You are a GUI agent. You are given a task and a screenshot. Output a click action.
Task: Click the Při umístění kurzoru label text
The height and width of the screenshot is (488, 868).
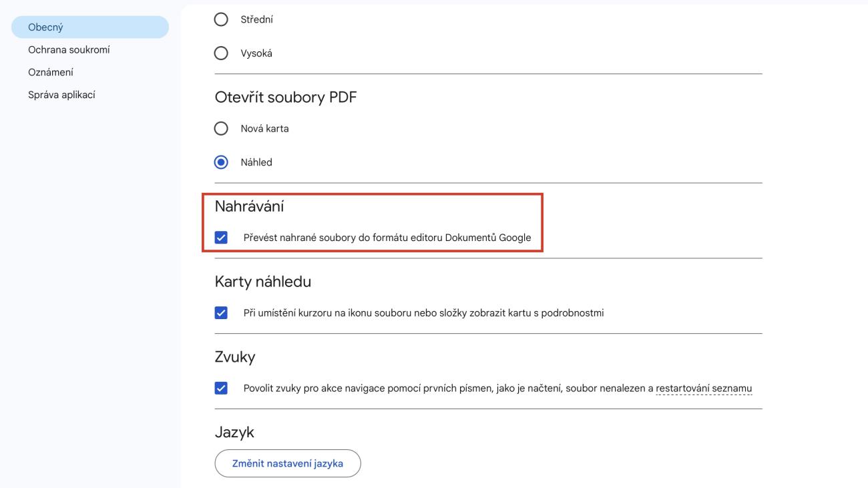point(423,312)
